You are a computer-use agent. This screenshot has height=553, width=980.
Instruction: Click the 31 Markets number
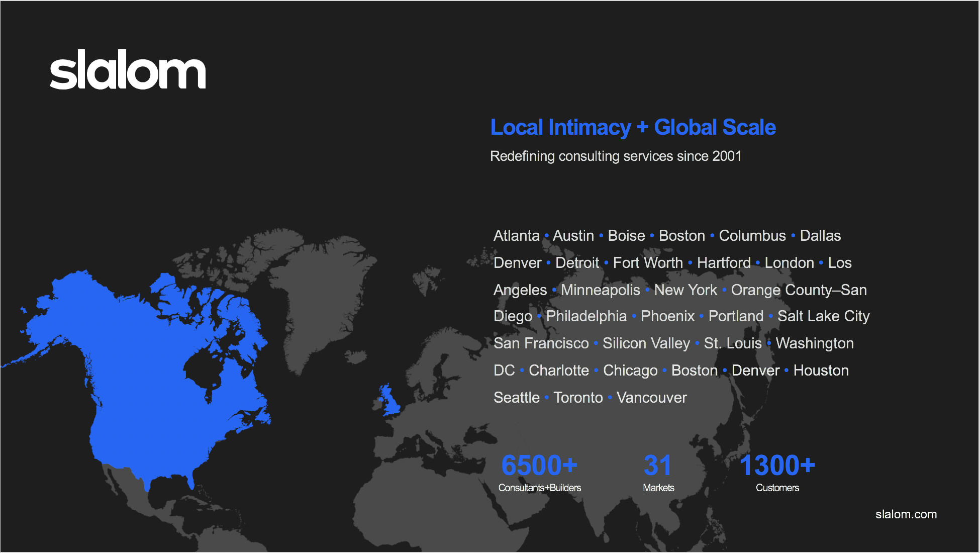click(657, 465)
